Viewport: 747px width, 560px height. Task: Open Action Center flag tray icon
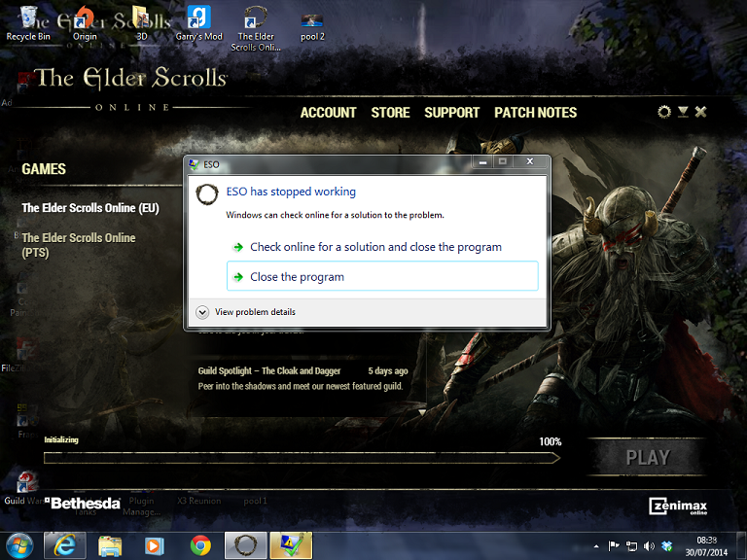614,545
